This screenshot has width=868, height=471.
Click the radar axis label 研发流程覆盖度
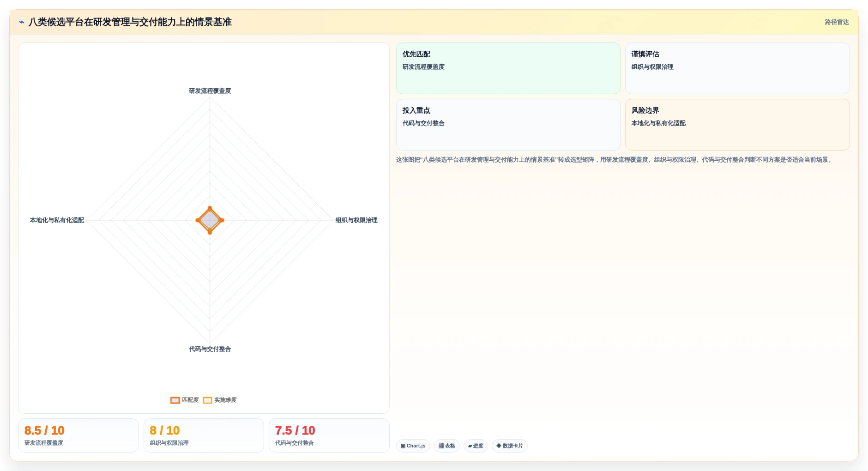(210, 91)
